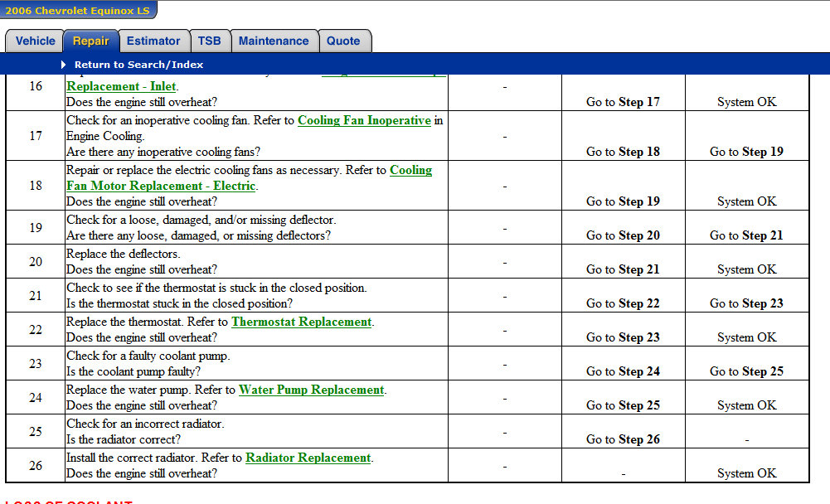Click 'Replace the deflectors.' text
Viewport: 830px width, 504px height.
coord(124,254)
